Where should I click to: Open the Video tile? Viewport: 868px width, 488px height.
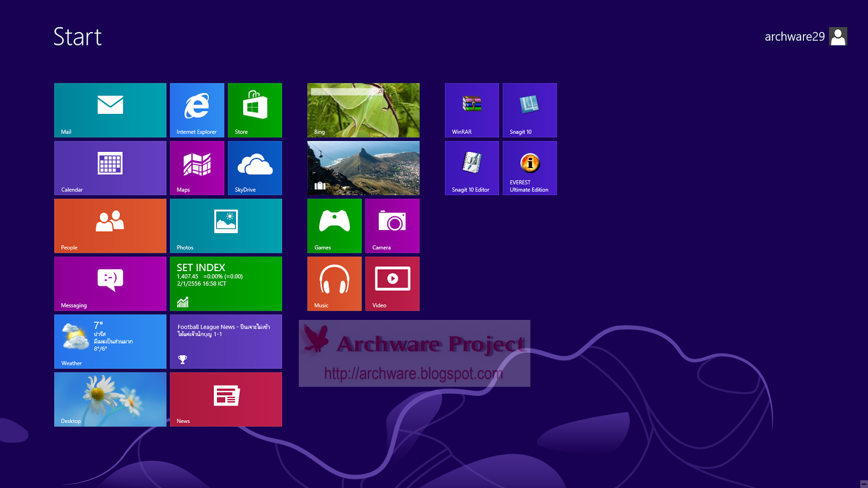pos(392,284)
